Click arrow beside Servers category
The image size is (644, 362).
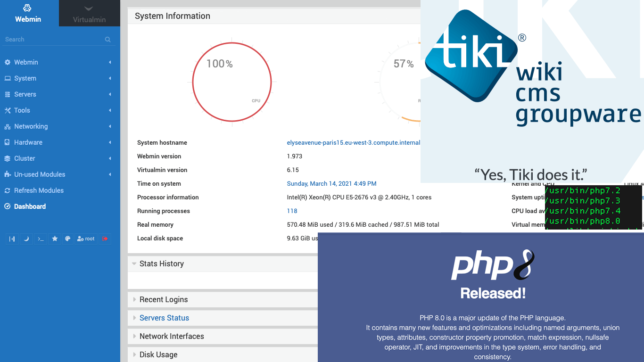point(110,94)
